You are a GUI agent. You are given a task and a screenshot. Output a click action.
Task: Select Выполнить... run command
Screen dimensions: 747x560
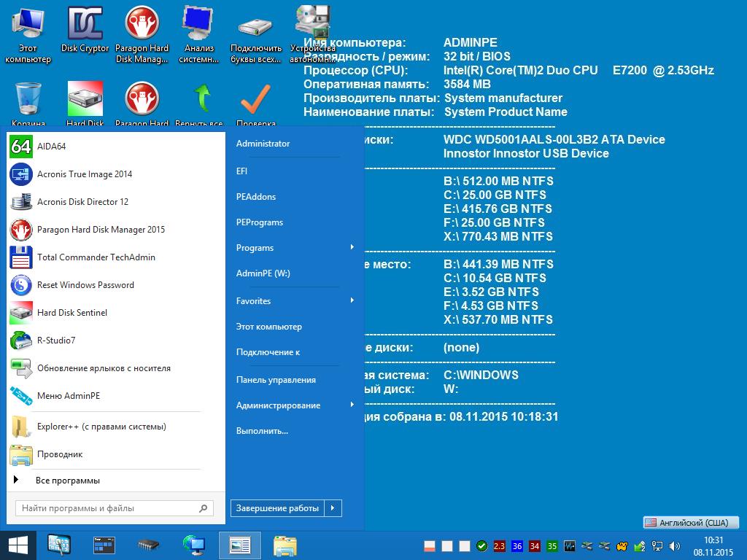click(262, 431)
